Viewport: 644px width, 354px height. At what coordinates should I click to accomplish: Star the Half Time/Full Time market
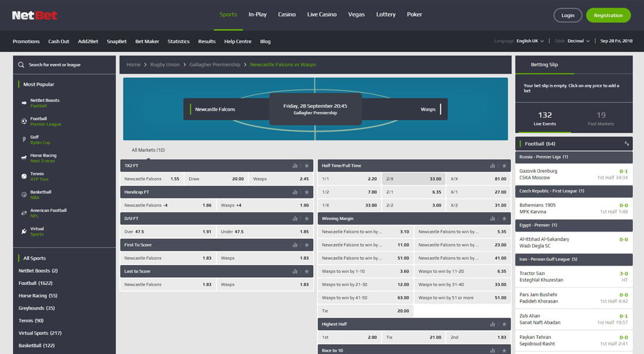tap(504, 165)
